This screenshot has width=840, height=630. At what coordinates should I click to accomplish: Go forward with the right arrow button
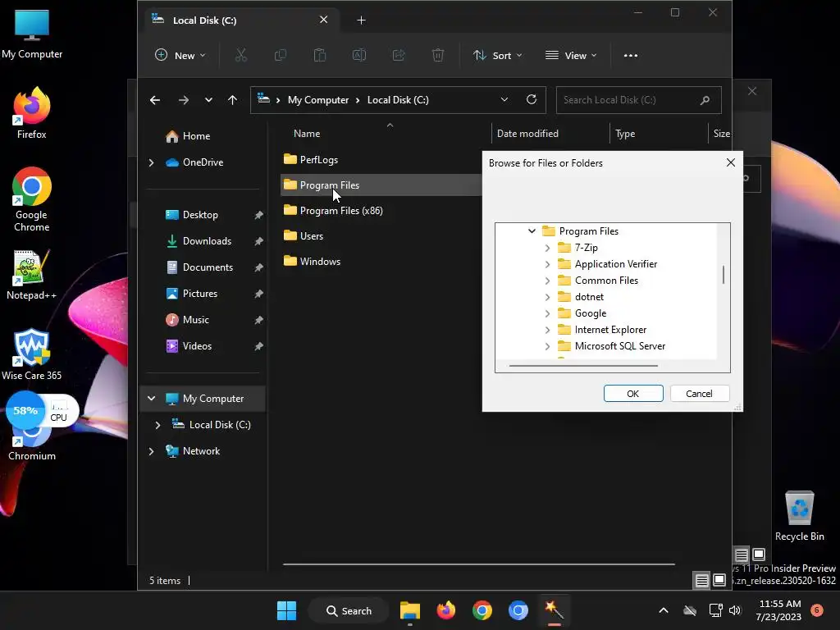coord(183,100)
